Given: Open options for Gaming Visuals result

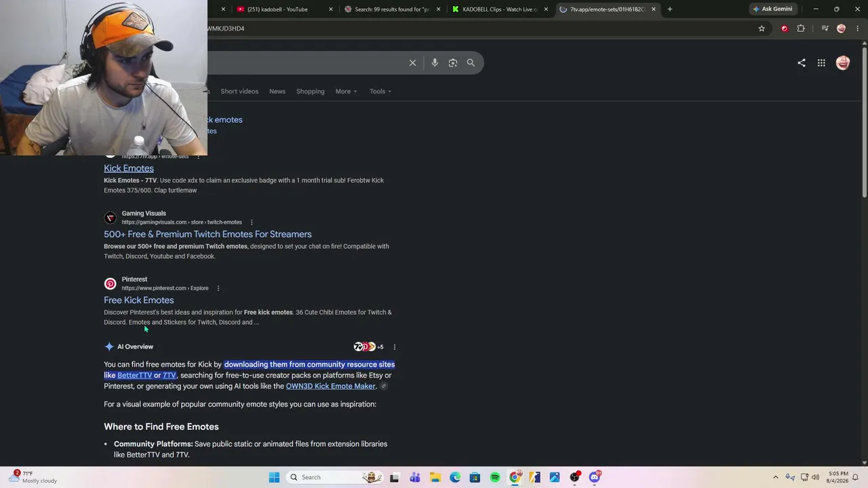Looking at the screenshot, I should click(x=252, y=222).
